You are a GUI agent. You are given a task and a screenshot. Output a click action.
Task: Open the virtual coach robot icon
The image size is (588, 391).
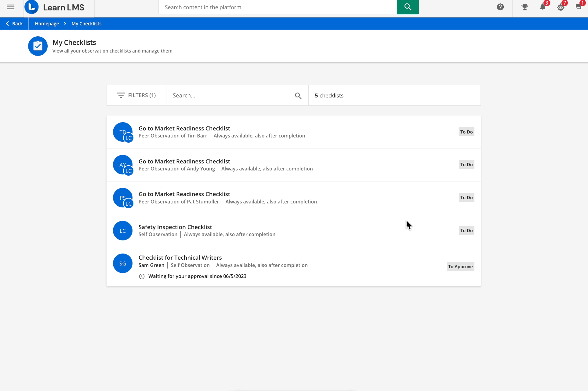point(561,7)
